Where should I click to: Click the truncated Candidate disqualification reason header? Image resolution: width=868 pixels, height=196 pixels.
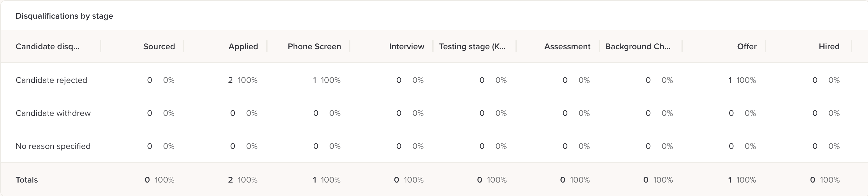click(x=47, y=46)
